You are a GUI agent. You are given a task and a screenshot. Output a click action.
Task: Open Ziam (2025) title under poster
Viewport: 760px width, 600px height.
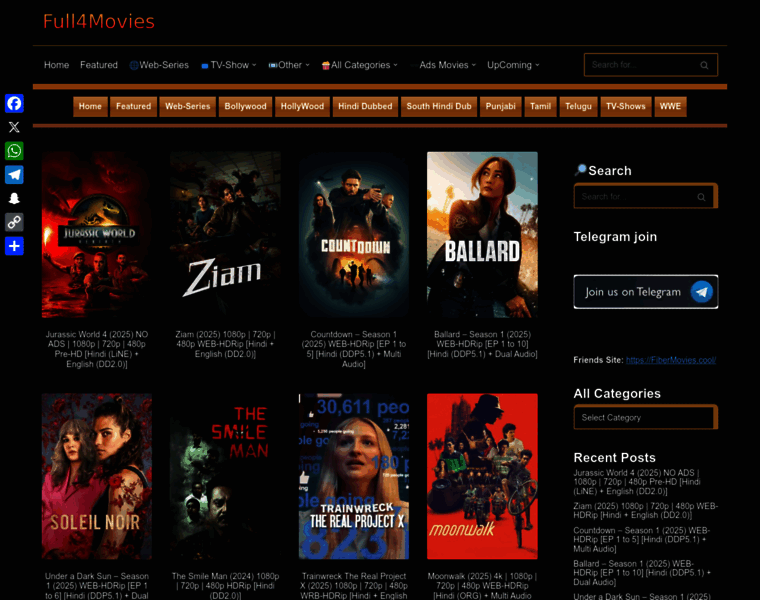coord(225,344)
